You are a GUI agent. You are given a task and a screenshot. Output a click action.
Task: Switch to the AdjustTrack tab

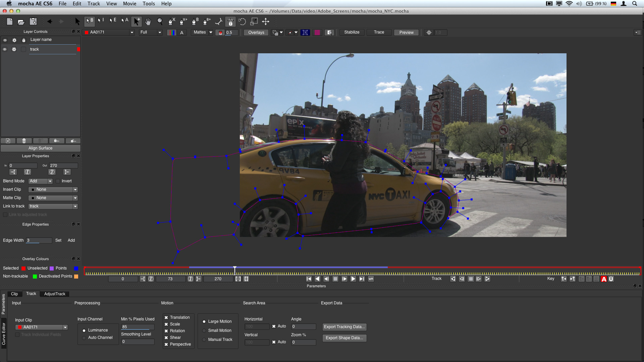[x=55, y=294]
